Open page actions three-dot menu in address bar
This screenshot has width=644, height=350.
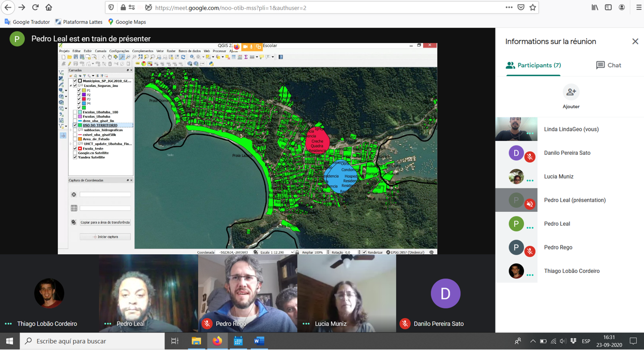[x=509, y=8]
